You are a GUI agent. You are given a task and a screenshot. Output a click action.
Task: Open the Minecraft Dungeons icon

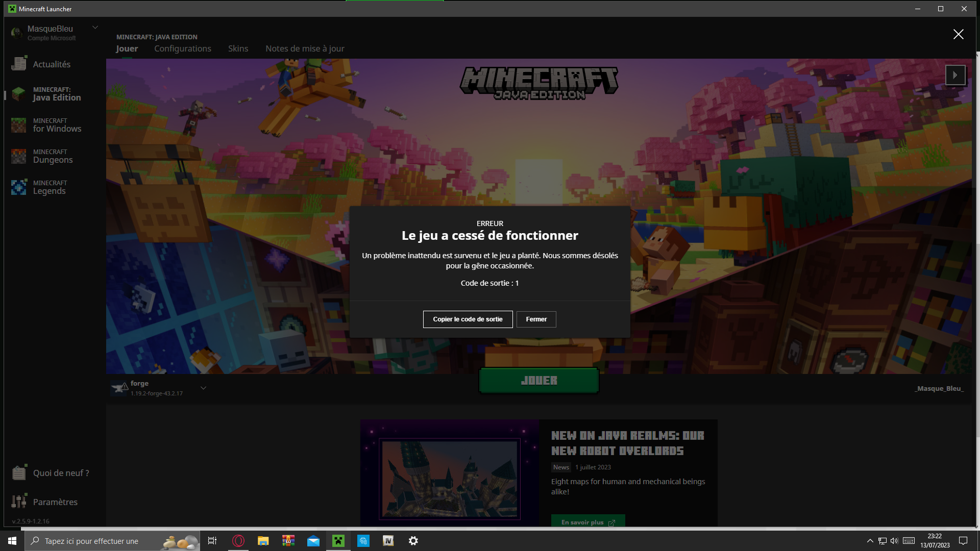click(x=19, y=156)
